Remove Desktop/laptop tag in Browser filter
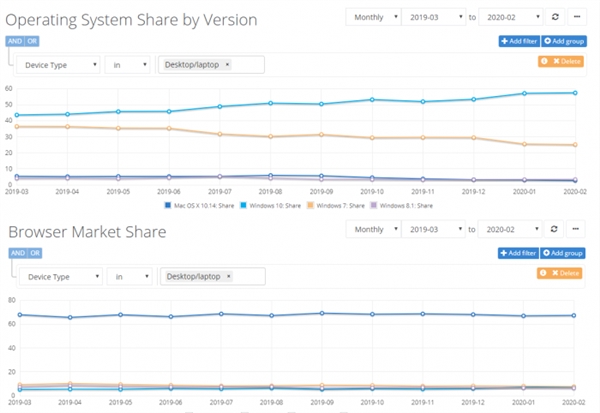The width and height of the screenshot is (600, 413). point(227,277)
